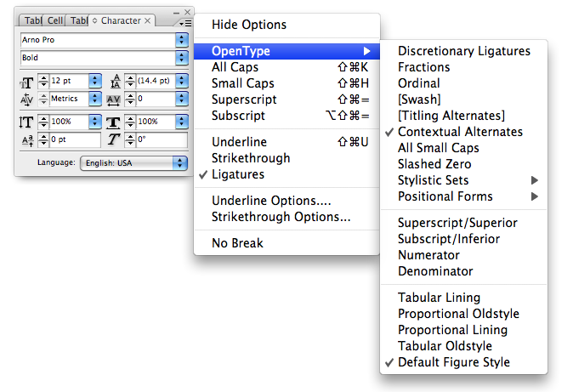Click the vertical scale icon

click(x=26, y=122)
